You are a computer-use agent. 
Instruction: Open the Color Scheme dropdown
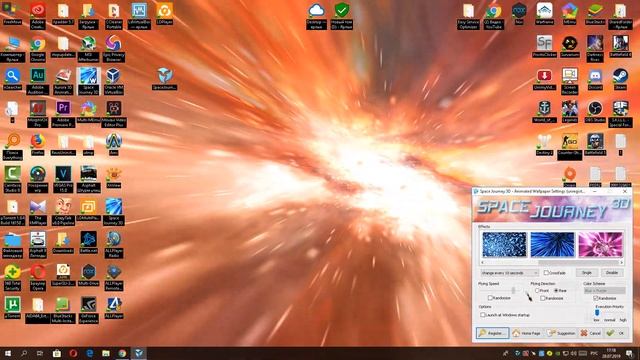tap(604, 291)
